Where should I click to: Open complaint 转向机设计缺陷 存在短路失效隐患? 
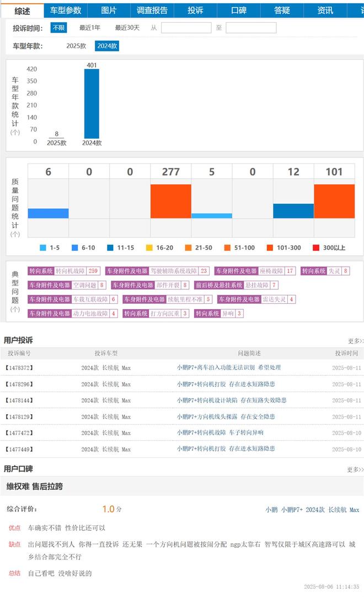[x=232, y=400]
